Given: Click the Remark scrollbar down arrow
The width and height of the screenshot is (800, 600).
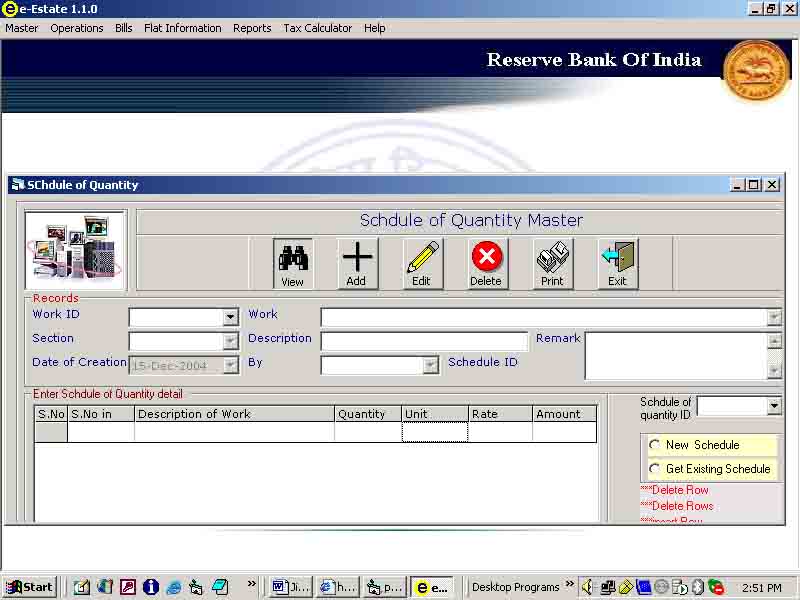Looking at the screenshot, I should click(774, 371).
